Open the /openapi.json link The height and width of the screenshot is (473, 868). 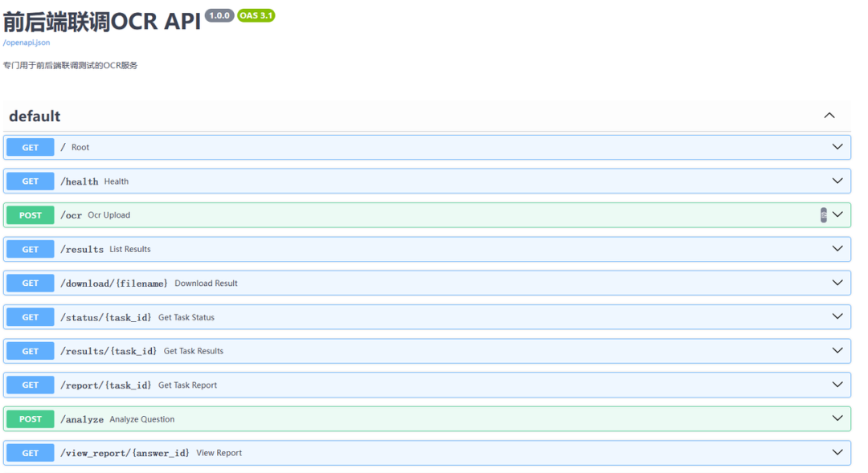(x=27, y=43)
